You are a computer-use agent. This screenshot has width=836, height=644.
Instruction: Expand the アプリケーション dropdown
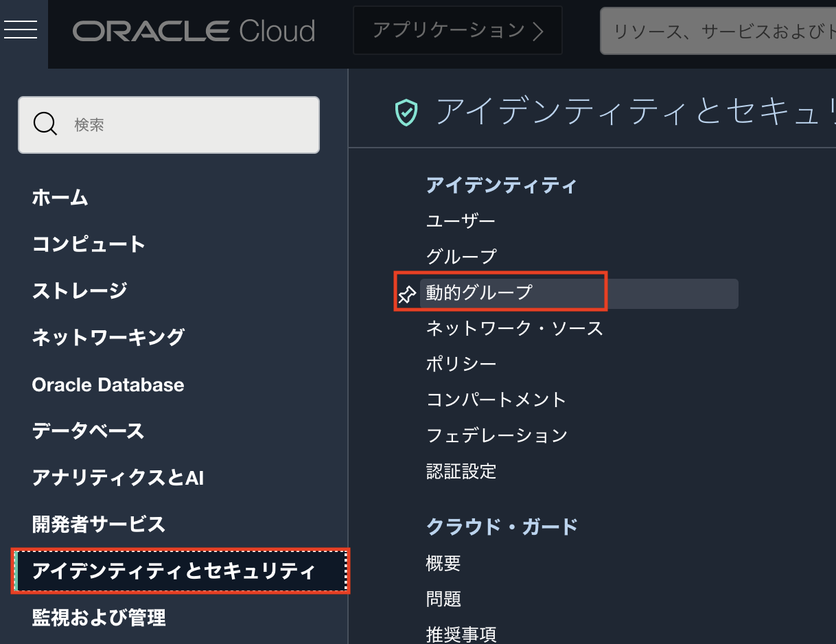pyautogui.click(x=457, y=30)
